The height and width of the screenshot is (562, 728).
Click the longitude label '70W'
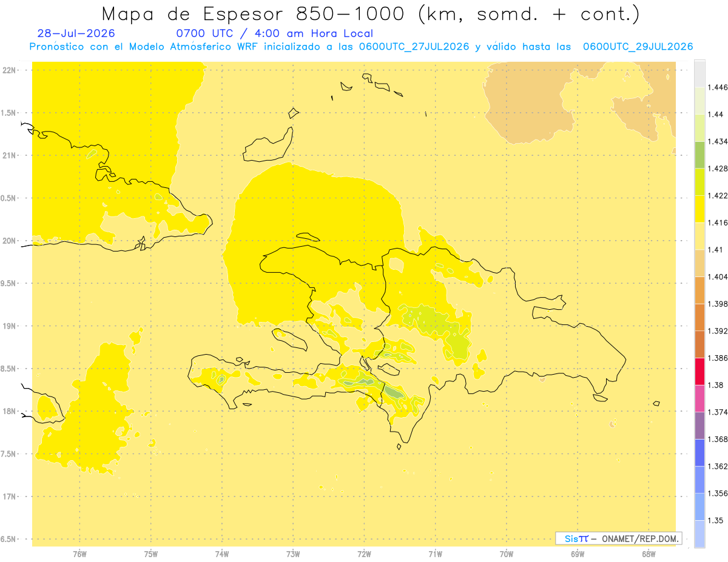pos(507,554)
